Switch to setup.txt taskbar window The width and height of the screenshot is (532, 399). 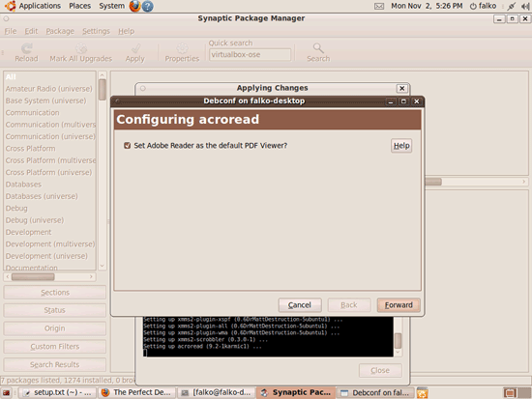click(57, 392)
